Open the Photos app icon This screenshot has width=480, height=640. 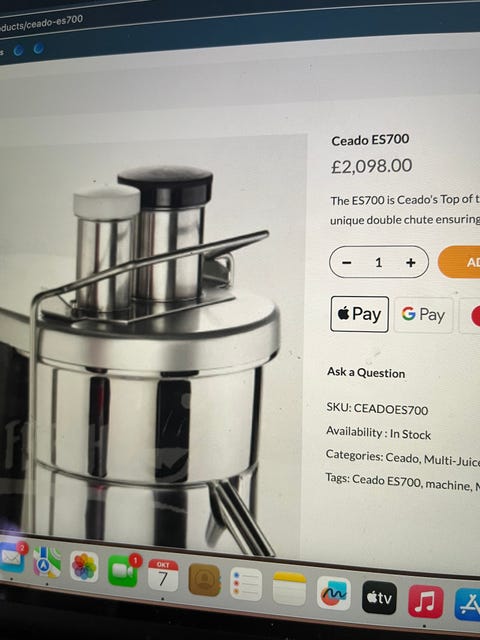84,567
